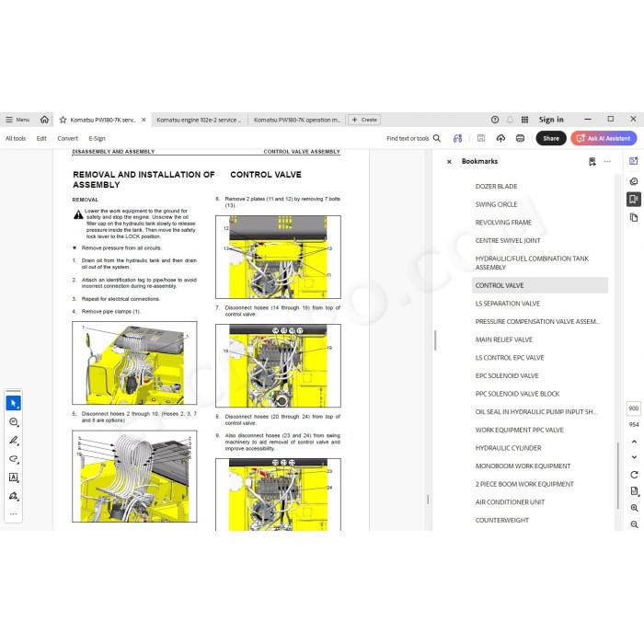Select the freehand draw tool

[x=14, y=459]
